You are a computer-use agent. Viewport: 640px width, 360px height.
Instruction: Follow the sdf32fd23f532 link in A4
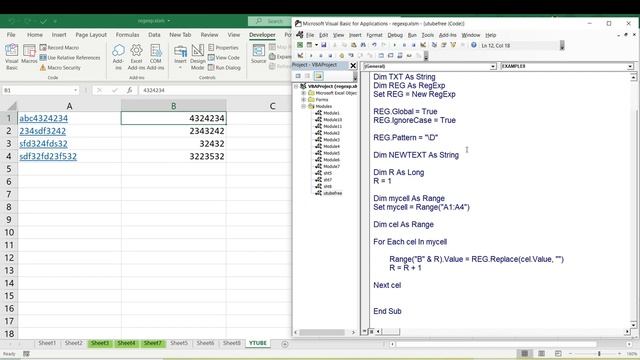click(48, 156)
